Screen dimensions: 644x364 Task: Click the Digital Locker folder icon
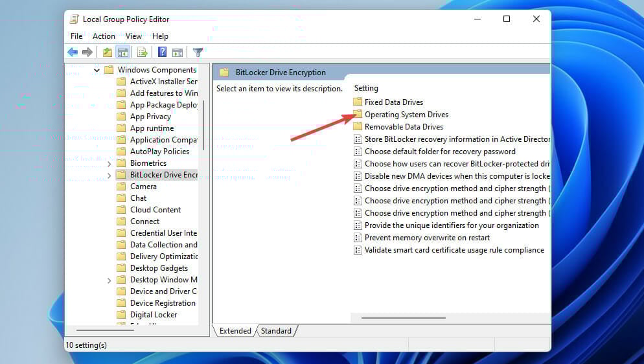121,315
